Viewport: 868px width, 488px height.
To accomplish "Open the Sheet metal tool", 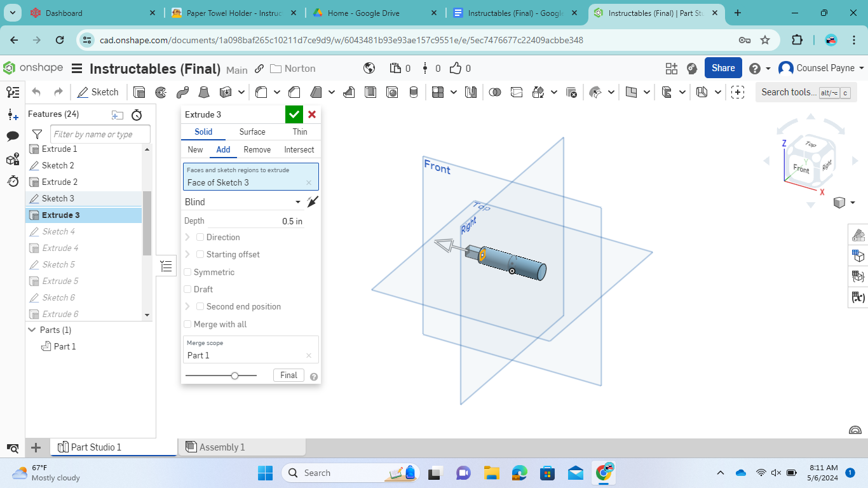I will coord(702,92).
